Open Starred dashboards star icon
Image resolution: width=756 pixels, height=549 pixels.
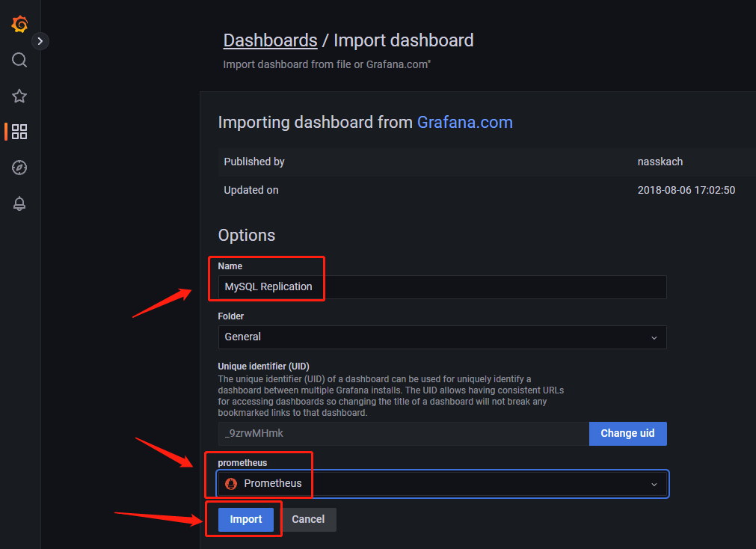point(19,96)
